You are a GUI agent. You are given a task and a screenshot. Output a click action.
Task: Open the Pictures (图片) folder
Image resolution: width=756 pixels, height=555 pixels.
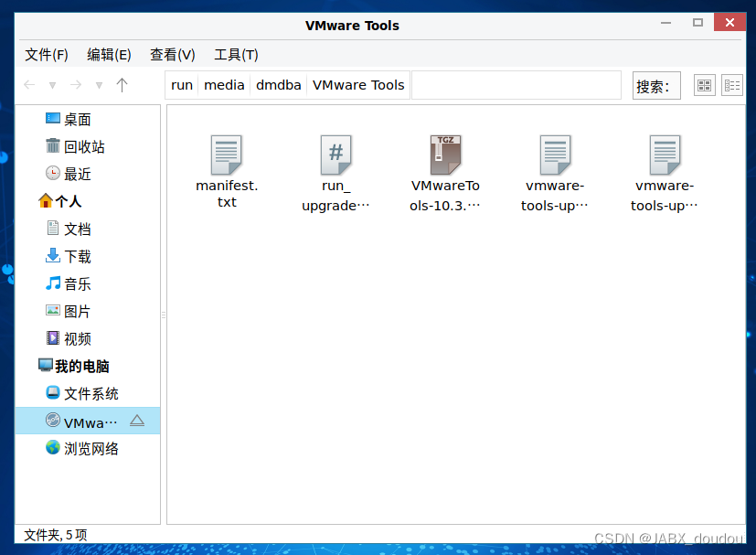point(68,311)
